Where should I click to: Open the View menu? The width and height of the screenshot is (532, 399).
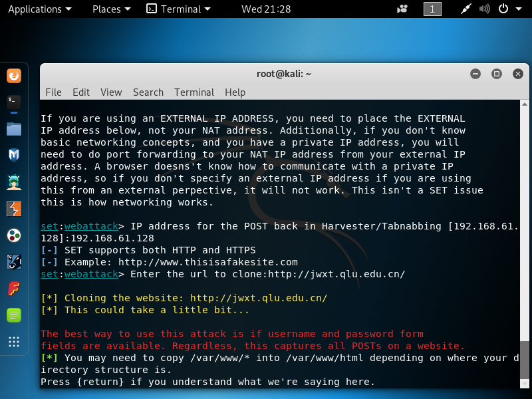(x=111, y=92)
